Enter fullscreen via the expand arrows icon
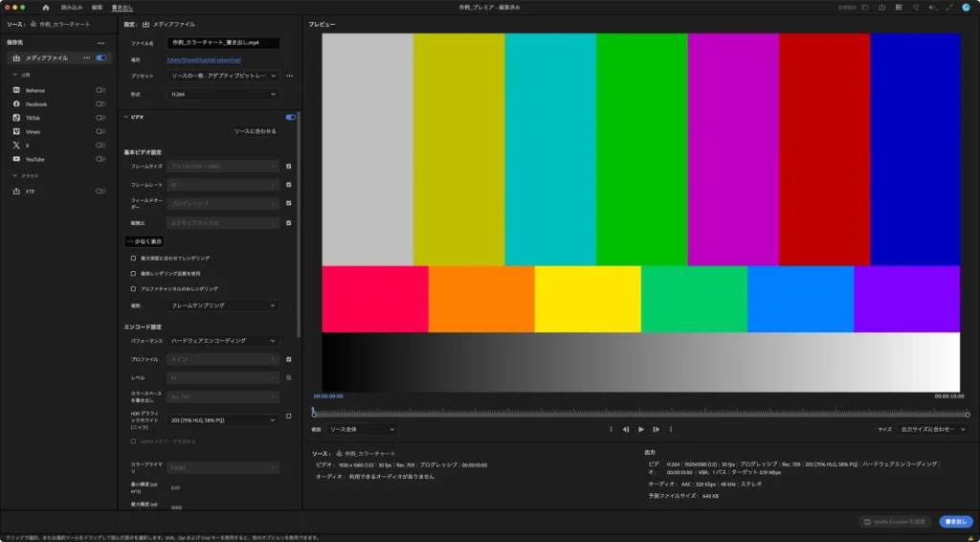980x542 pixels. pos(949,8)
